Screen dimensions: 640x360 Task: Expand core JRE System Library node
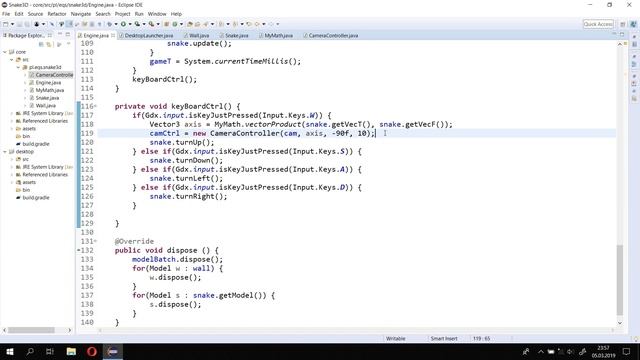tap(11, 113)
